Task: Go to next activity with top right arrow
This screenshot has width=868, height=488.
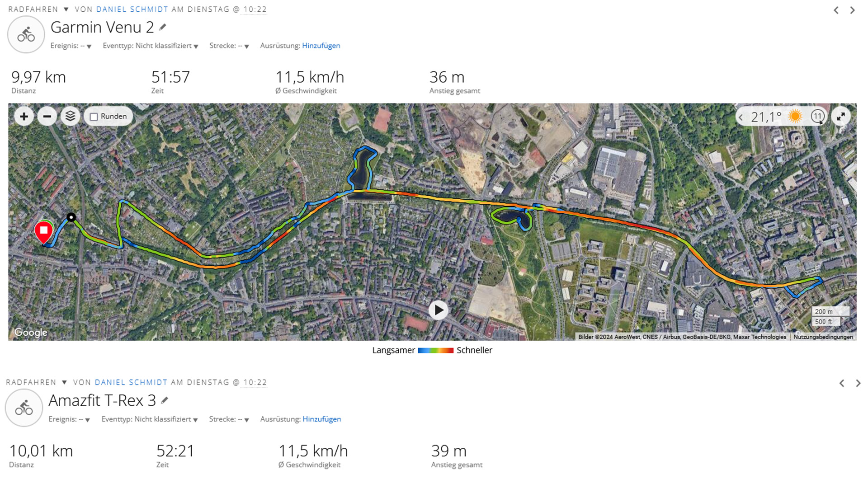Action: pyautogui.click(x=852, y=10)
